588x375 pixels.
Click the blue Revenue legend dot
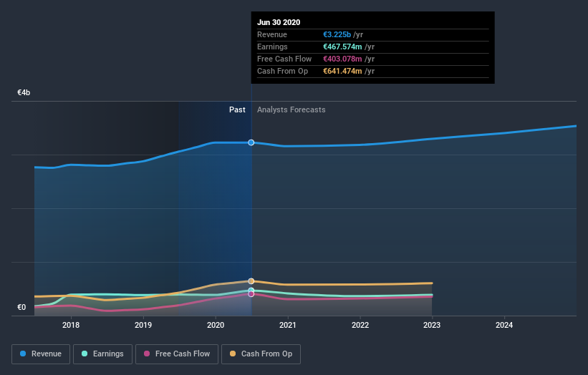point(23,354)
